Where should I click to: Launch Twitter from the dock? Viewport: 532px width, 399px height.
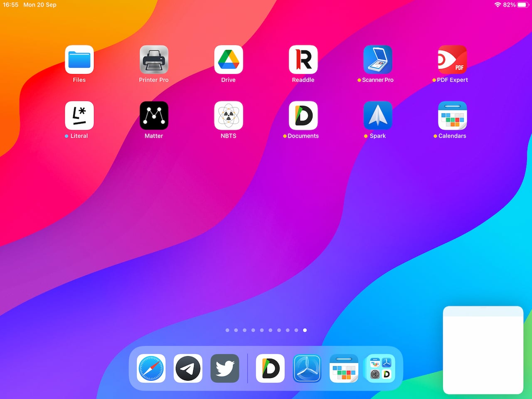pos(225,368)
